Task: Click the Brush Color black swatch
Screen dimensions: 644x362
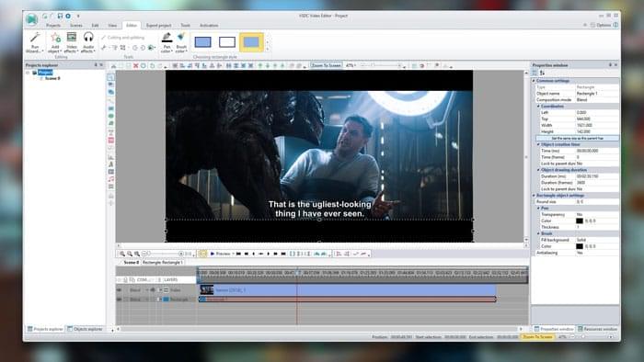Action: (x=579, y=246)
